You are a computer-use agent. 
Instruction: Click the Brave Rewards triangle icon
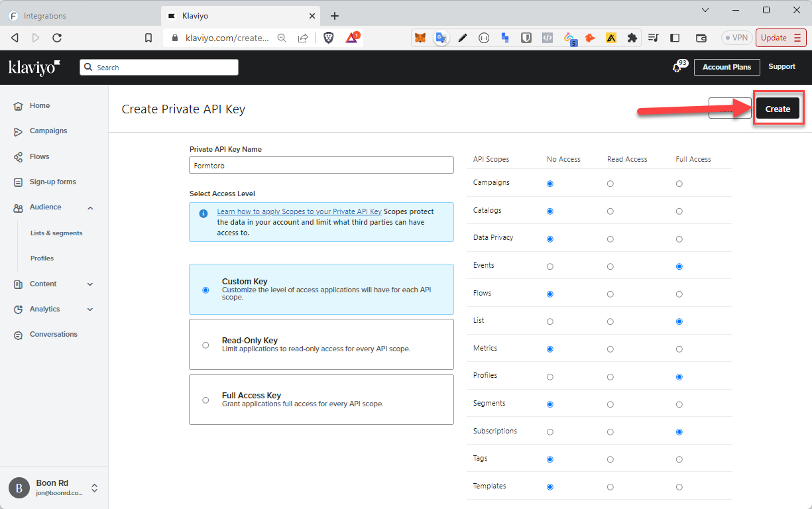[x=351, y=38]
